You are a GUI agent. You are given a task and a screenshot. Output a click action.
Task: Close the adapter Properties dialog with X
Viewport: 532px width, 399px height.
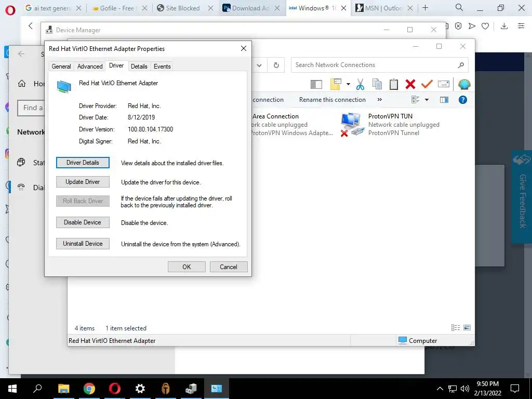[x=244, y=48]
